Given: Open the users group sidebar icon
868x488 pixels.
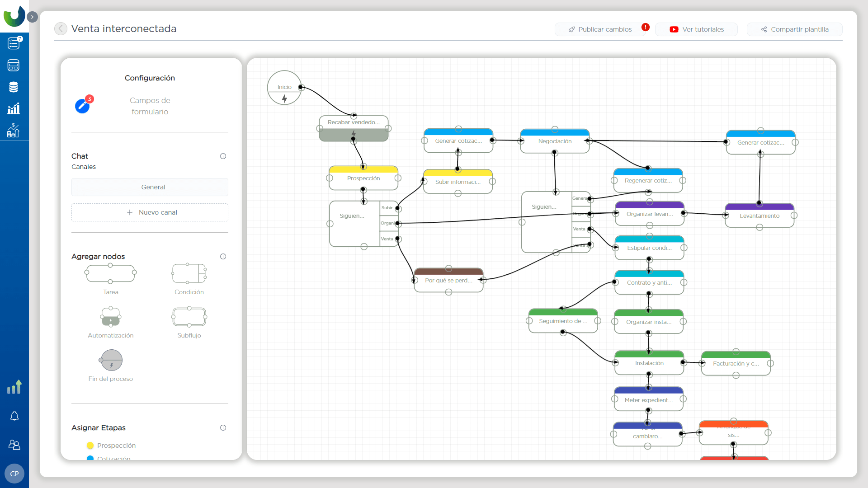Looking at the screenshot, I should click(x=14, y=445).
